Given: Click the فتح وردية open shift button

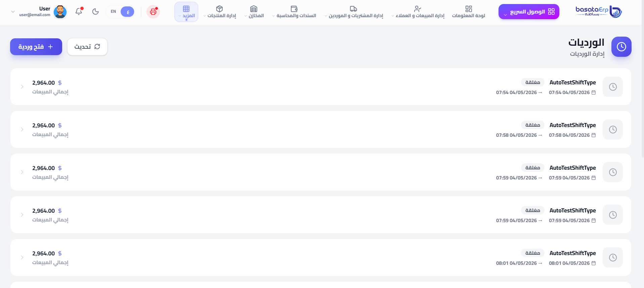Looking at the screenshot, I should (x=36, y=47).
